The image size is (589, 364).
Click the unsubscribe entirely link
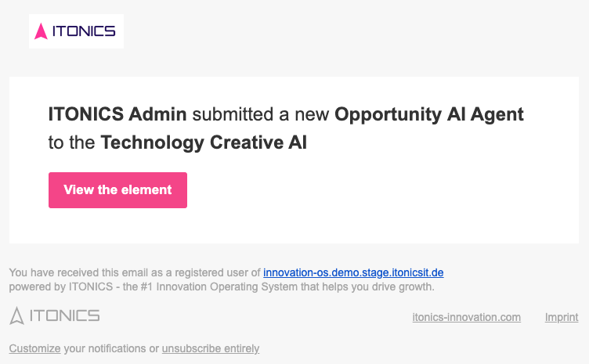coord(210,348)
